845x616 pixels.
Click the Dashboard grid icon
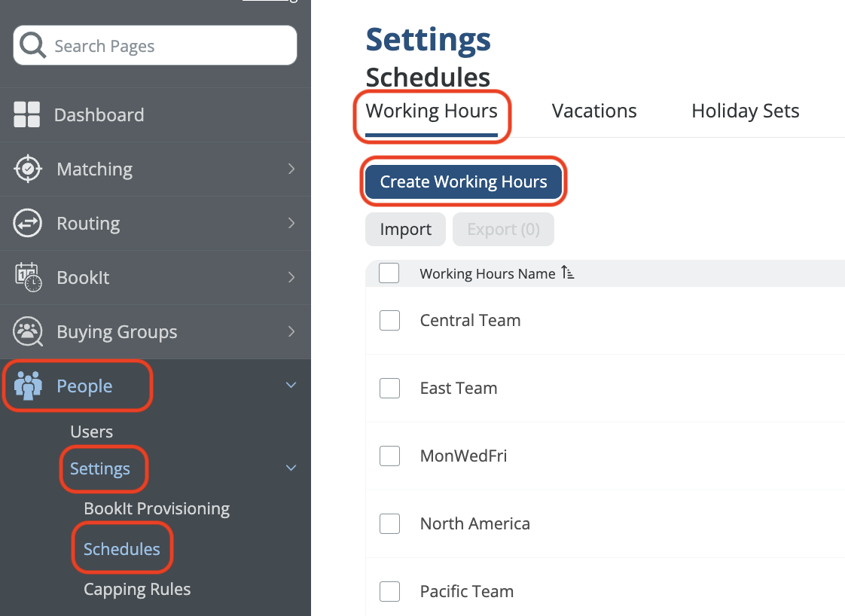coord(27,115)
